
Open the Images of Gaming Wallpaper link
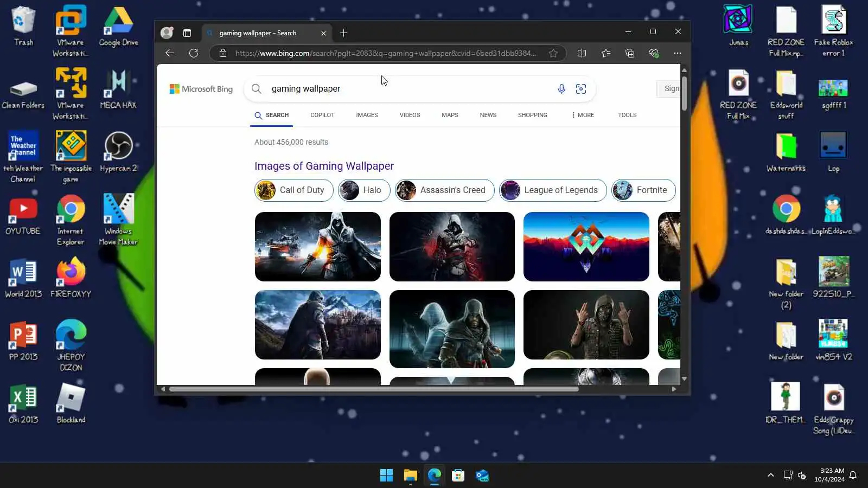click(x=324, y=166)
